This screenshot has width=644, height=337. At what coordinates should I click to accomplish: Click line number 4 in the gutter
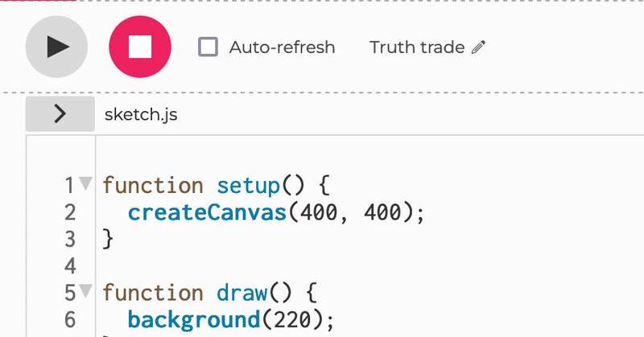click(x=70, y=266)
